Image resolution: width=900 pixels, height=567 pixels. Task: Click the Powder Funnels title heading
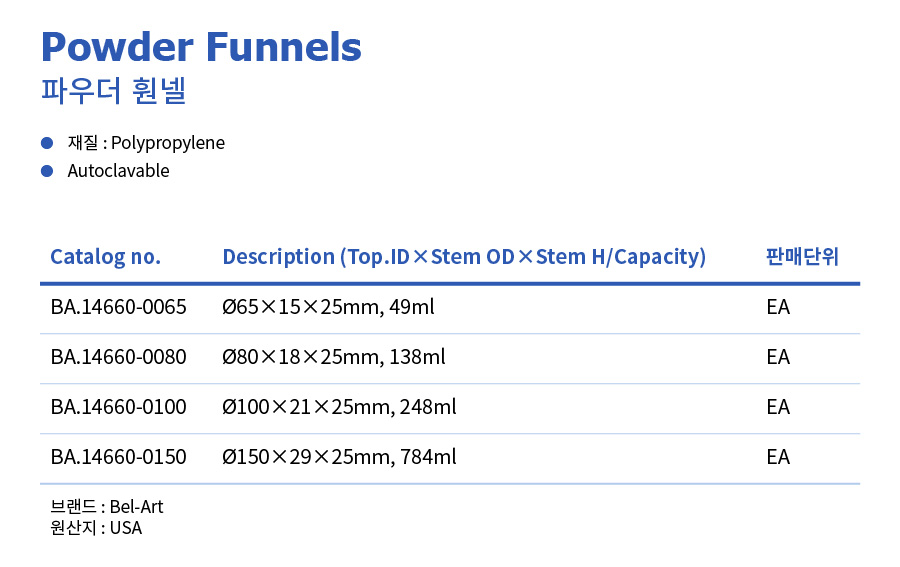[x=201, y=47]
